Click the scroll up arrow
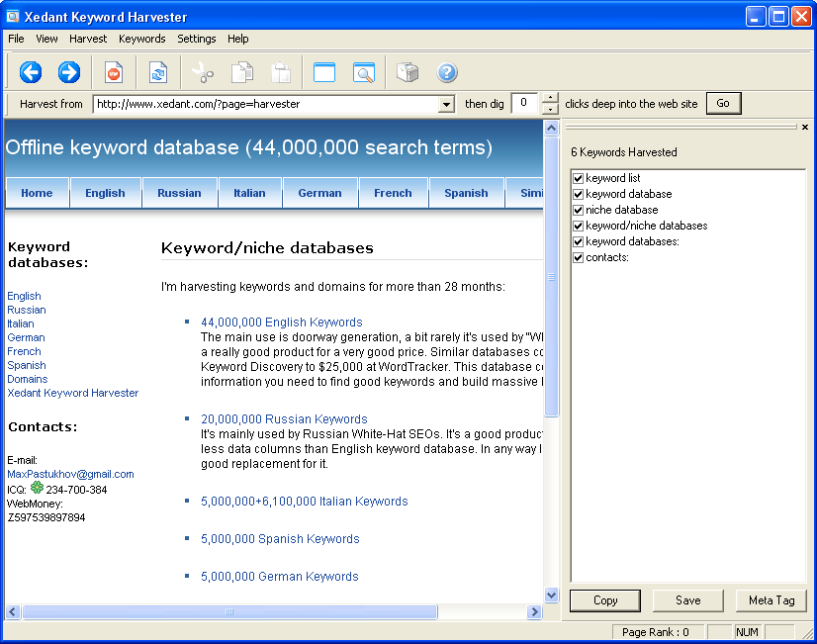The width and height of the screenshot is (817, 644). (x=551, y=128)
